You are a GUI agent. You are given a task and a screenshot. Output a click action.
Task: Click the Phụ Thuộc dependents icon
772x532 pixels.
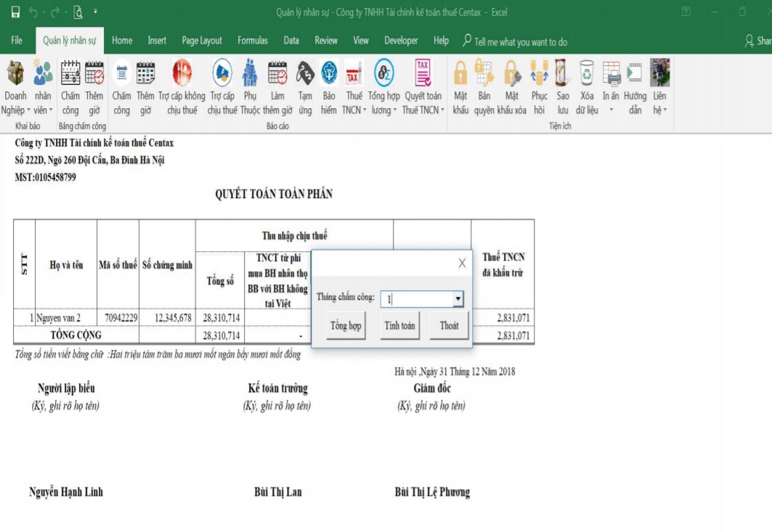[x=251, y=74]
